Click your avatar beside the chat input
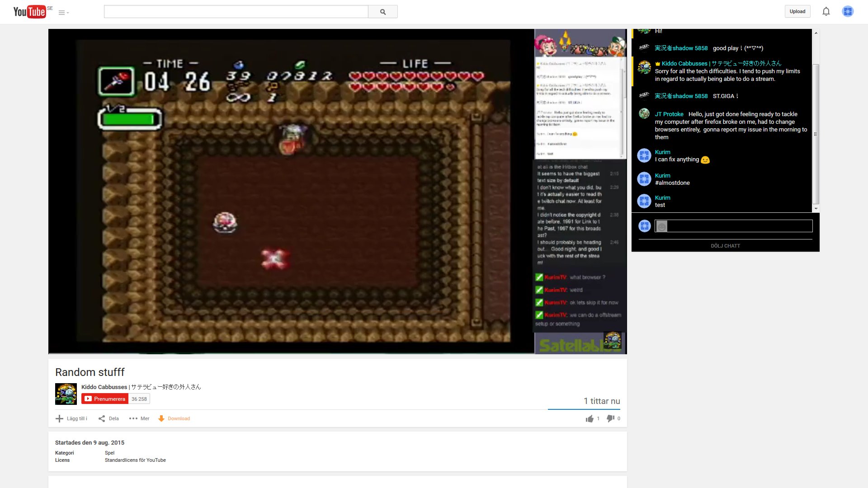This screenshot has width=868, height=488. tap(645, 226)
